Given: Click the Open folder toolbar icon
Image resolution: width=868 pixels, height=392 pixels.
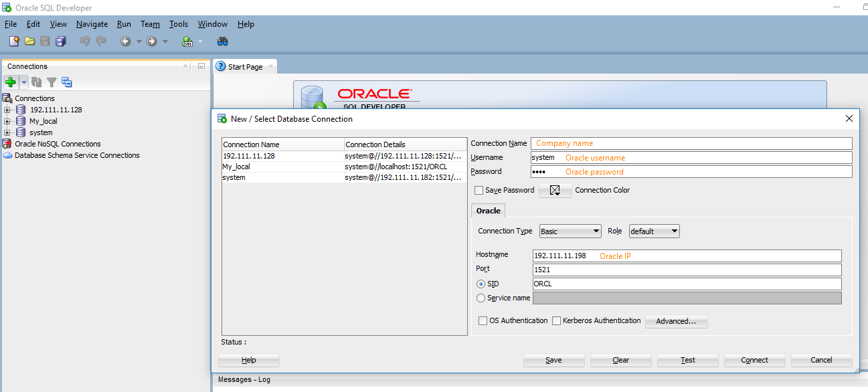Looking at the screenshot, I should [29, 41].
